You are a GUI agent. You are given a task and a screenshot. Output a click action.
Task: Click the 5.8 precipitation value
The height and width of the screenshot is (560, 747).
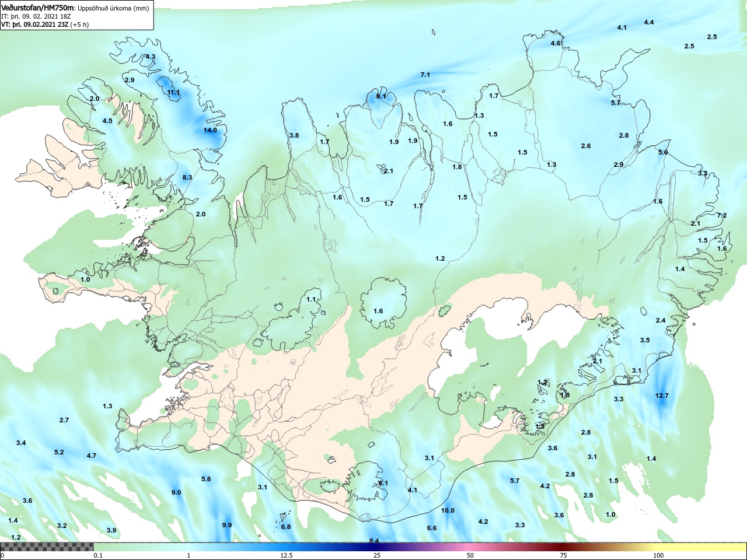point(206,479)
